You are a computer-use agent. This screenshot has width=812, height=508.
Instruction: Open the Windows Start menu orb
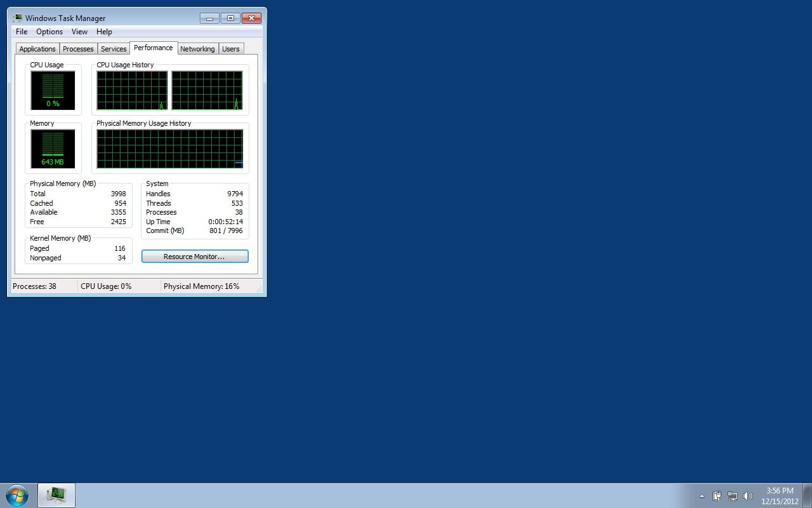17,495
